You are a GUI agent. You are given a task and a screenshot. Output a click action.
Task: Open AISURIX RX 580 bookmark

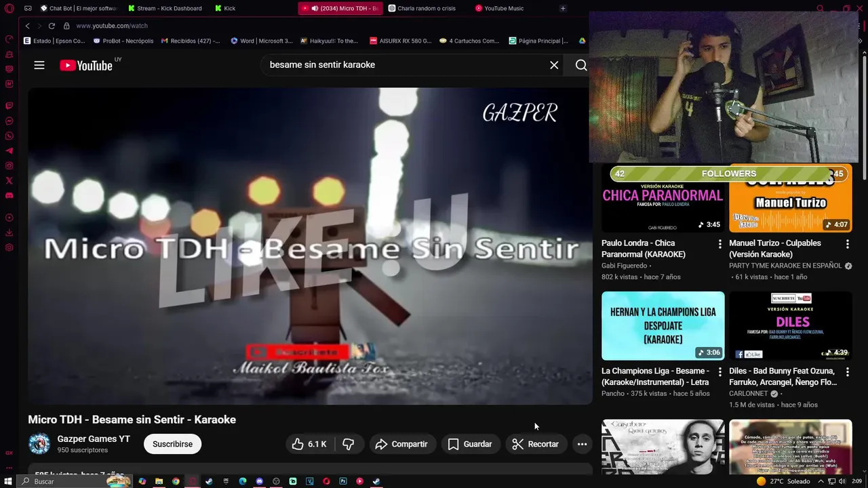click(401, 41)
